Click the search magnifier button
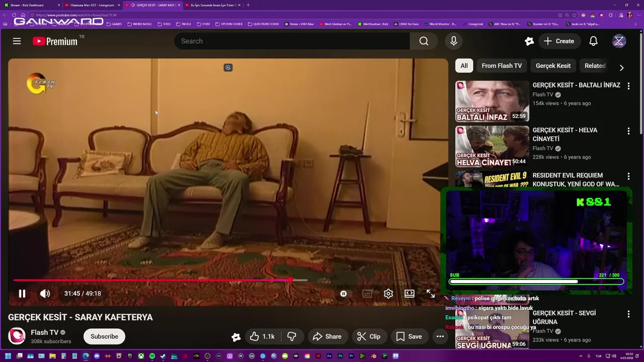Image resolution: width=644 pixels, height=362 pixels. [x=424, y=41]
